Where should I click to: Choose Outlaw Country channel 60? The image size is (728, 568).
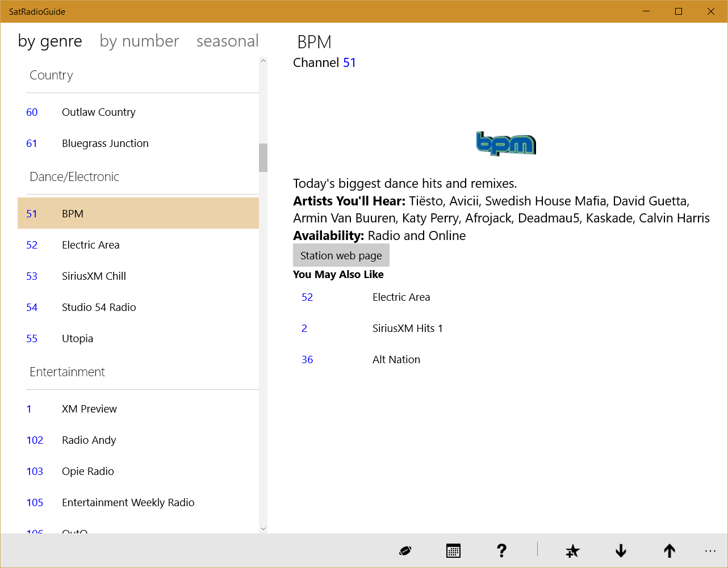[x=98, y=112]
